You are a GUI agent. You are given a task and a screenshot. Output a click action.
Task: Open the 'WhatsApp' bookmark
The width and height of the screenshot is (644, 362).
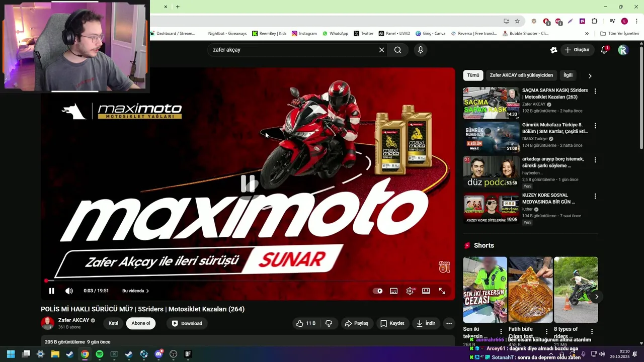coord(335,34)
